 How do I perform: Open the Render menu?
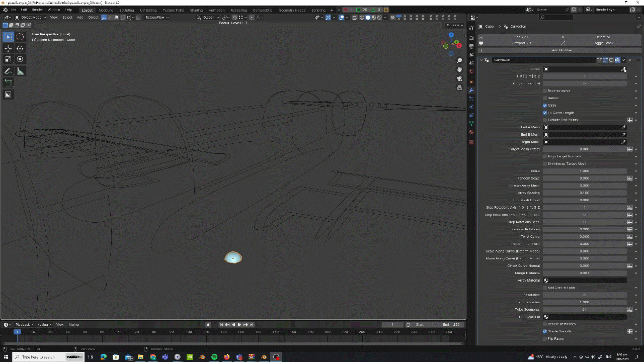[37, 10]
